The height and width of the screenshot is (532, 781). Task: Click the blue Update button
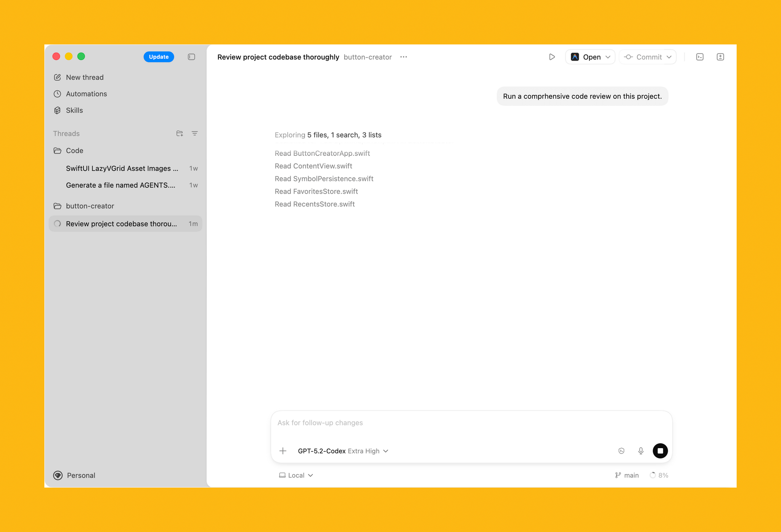159,57
